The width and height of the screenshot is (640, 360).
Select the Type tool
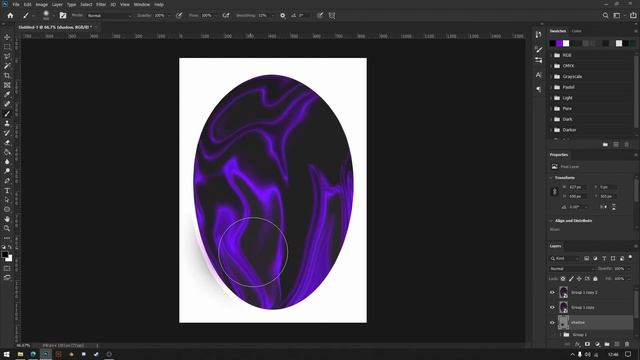(7, 191)
